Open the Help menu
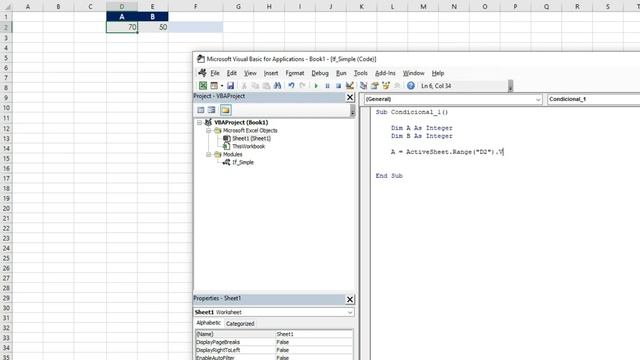The image size is (640, 360). (x=438, y=73)
